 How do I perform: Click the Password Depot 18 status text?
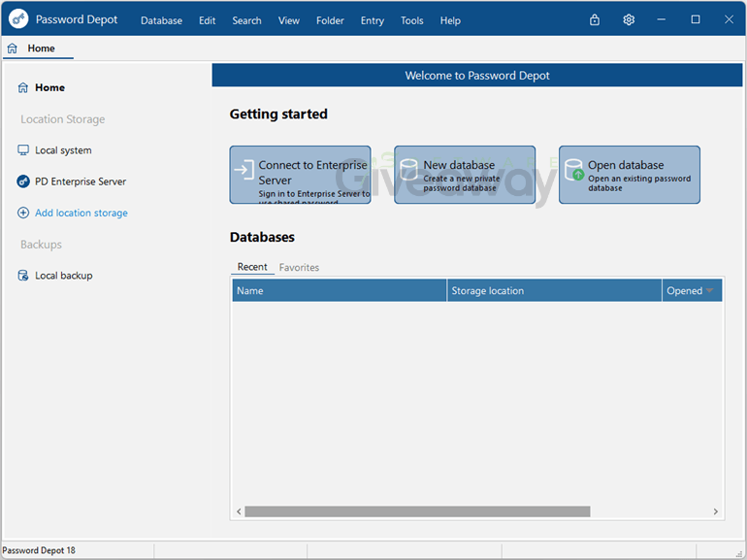(x=39, y=550)
